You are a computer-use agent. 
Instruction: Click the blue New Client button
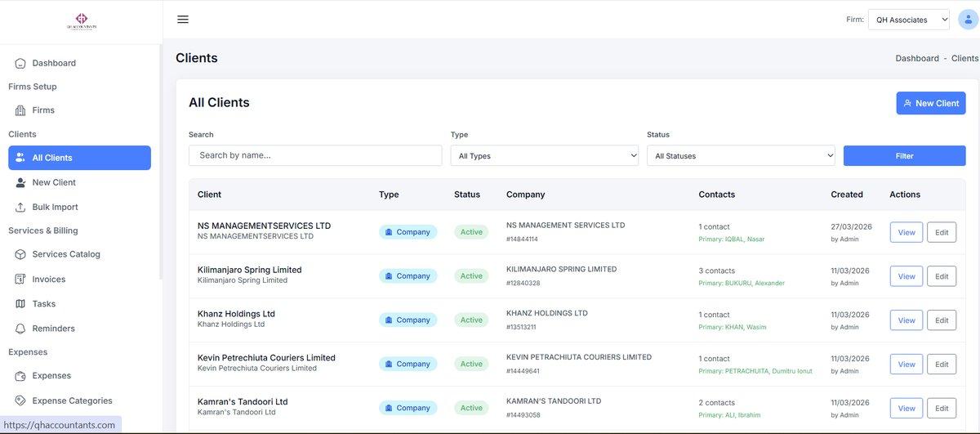pos(931,103)
